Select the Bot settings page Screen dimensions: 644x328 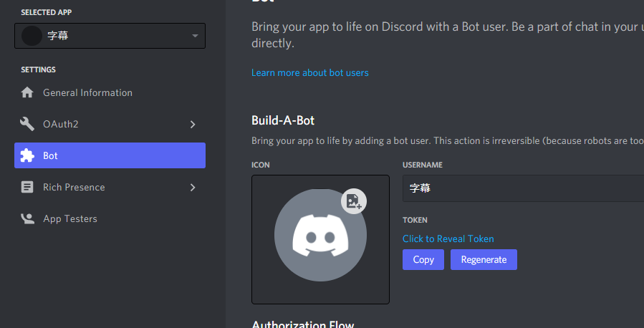pyautogui.click(x=110, y=155)
